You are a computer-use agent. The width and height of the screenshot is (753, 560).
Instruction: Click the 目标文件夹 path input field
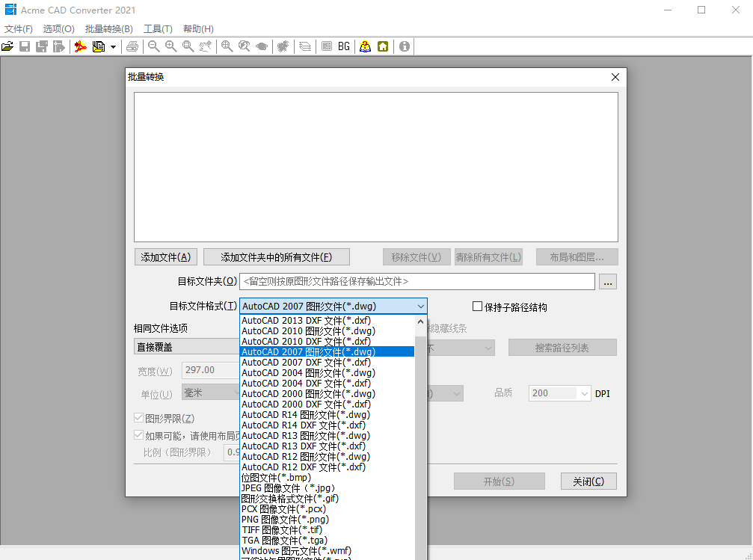click(x=417, y=281)
